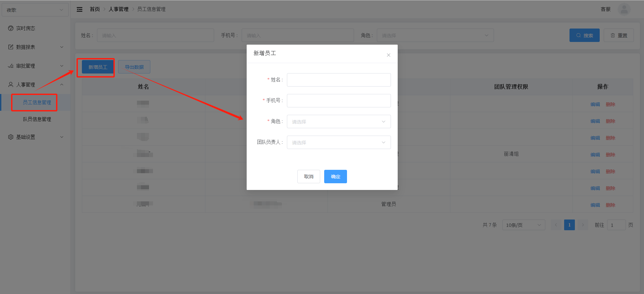Screen dimensions: 644x294
Task: Focus the 手机号 search filter field
Action: [x=298, y=35]
